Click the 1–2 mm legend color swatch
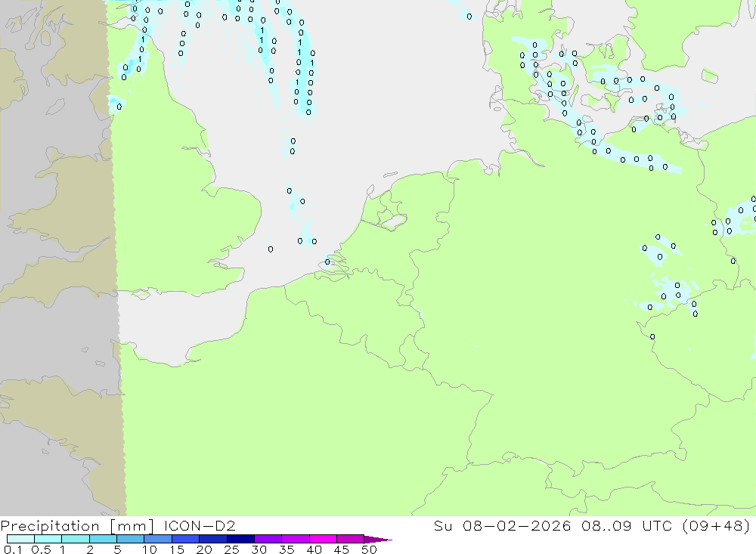756x554 pixels. point(76,539)
